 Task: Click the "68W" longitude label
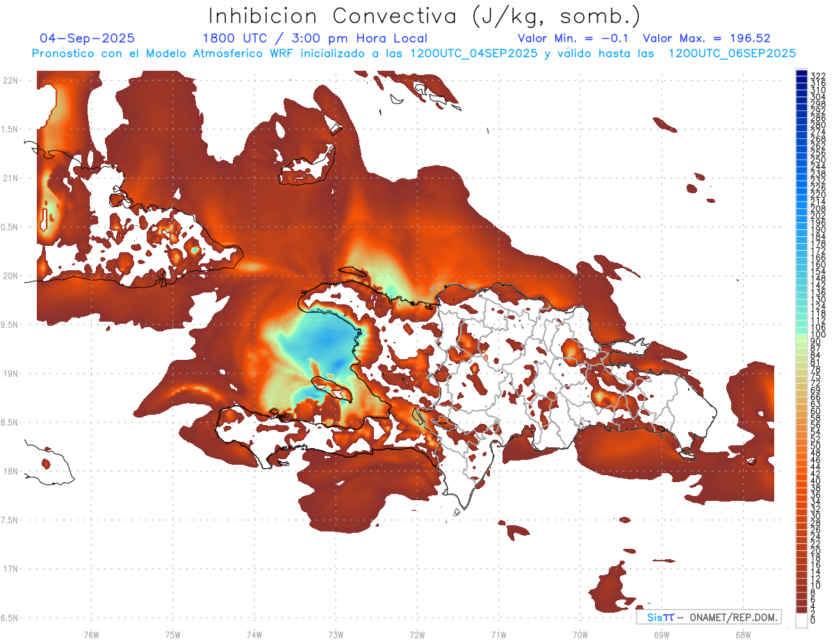(743, 634)
